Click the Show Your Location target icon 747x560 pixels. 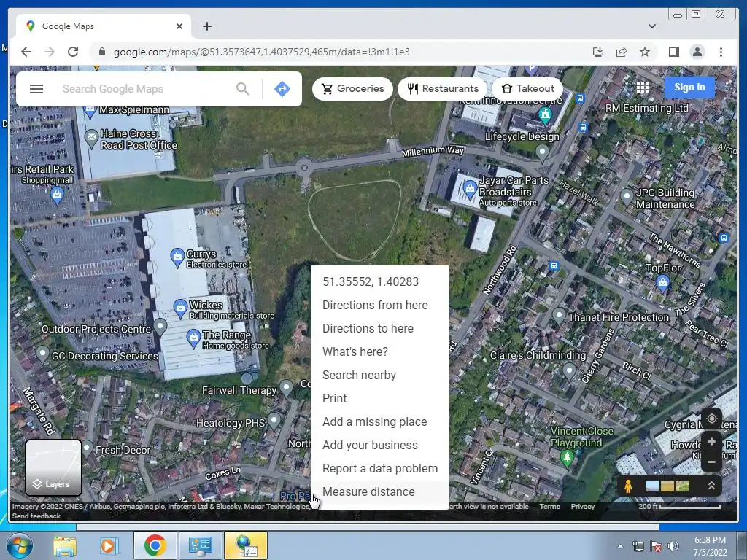pos(711,419)
